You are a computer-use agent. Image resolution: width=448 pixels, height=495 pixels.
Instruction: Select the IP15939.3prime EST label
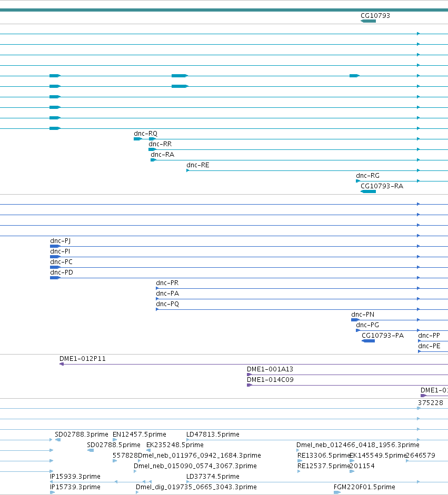75,477
